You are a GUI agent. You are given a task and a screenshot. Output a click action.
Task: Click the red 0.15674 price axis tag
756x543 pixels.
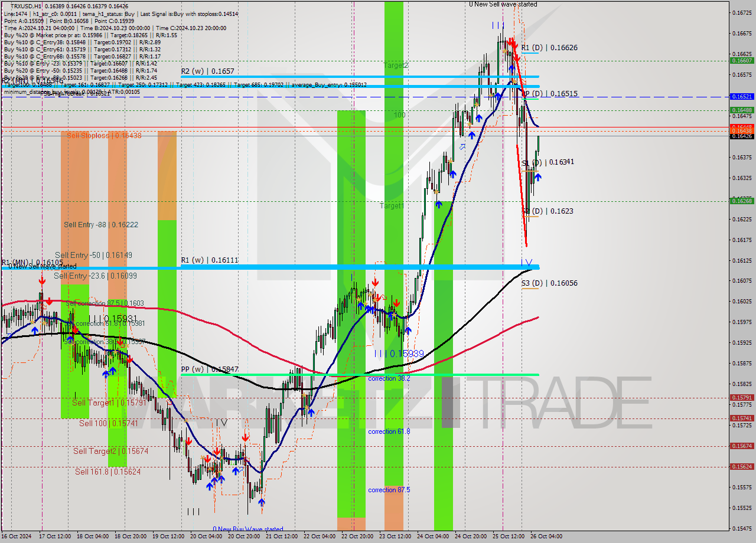tap(742, 446)
